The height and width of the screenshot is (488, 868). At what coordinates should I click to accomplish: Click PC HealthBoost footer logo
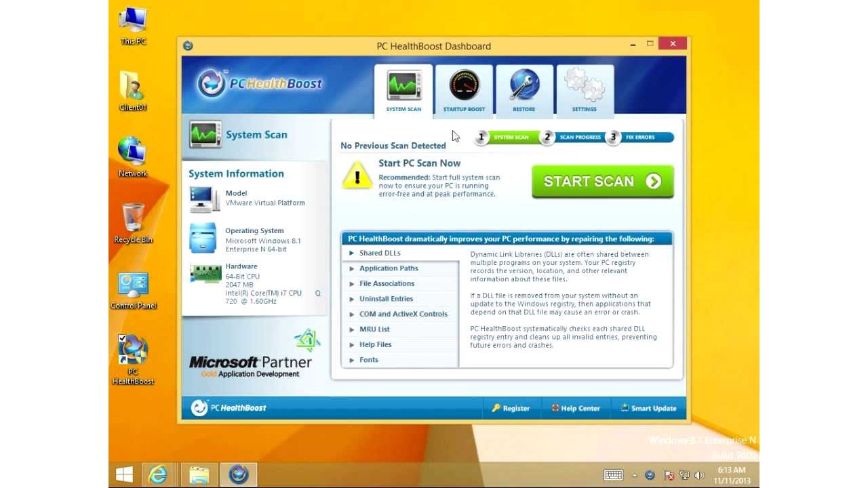click(229, 408)
